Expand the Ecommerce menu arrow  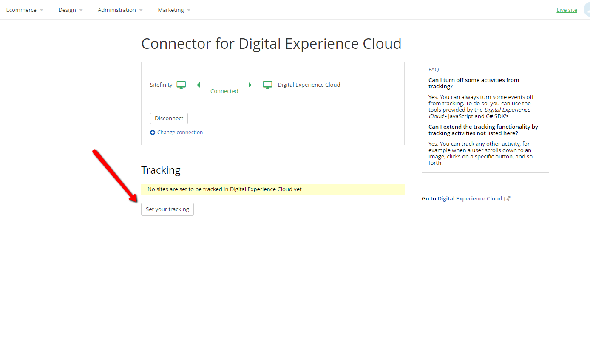coord(41,10)
